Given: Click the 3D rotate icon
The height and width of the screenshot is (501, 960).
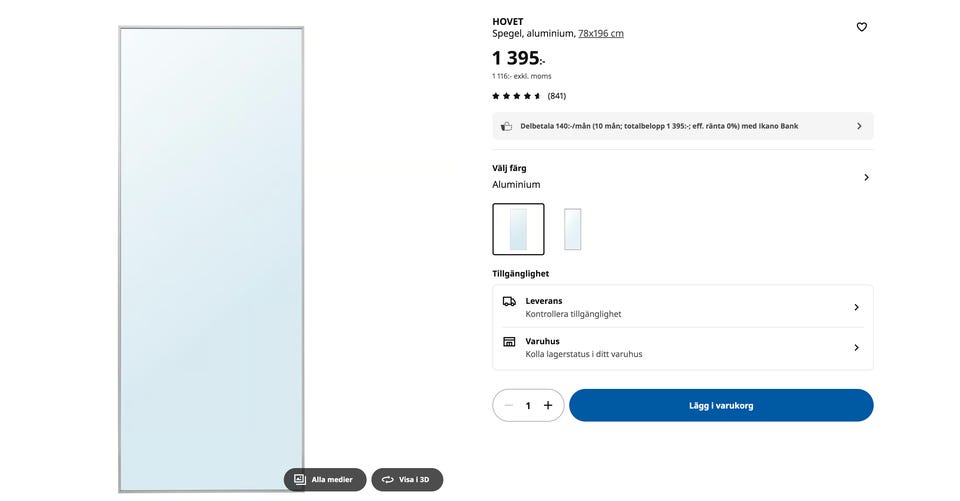Looking at the screenshot, I should (388, 480).
